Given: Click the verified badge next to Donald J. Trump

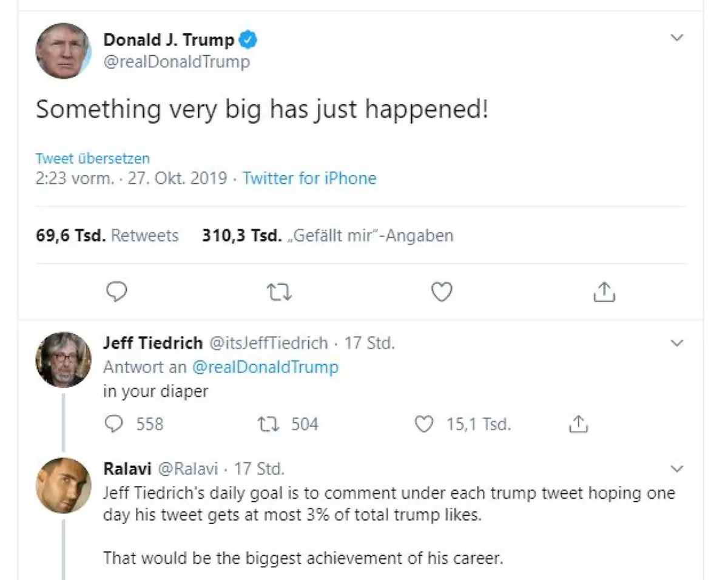Looking at the screenshot, I should (x=248, y=39).
